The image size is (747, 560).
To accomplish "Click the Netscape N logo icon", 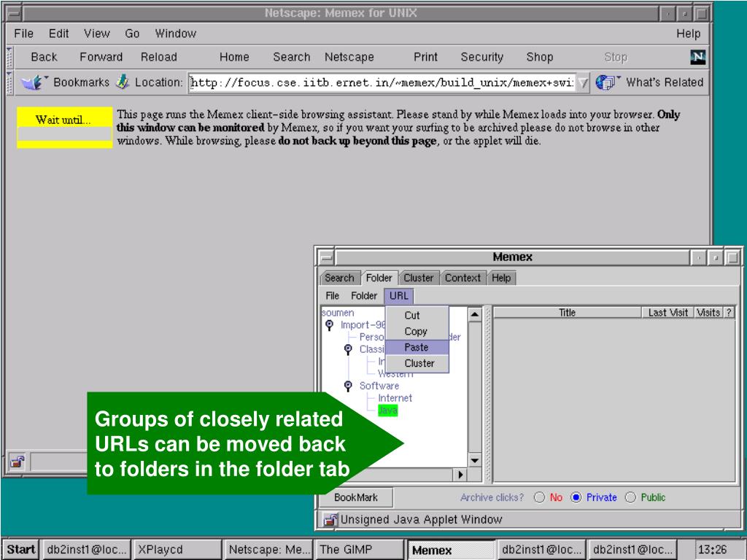I will [697, 57].
